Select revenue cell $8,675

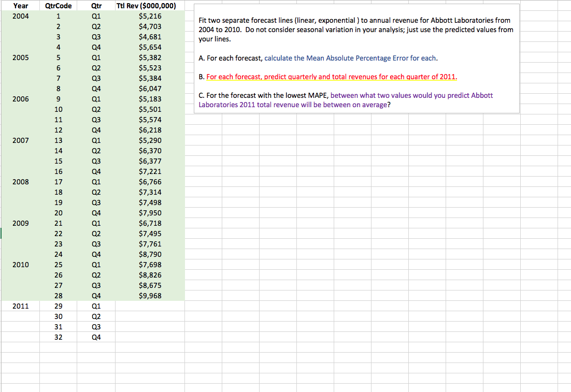[x=150, y=285]
